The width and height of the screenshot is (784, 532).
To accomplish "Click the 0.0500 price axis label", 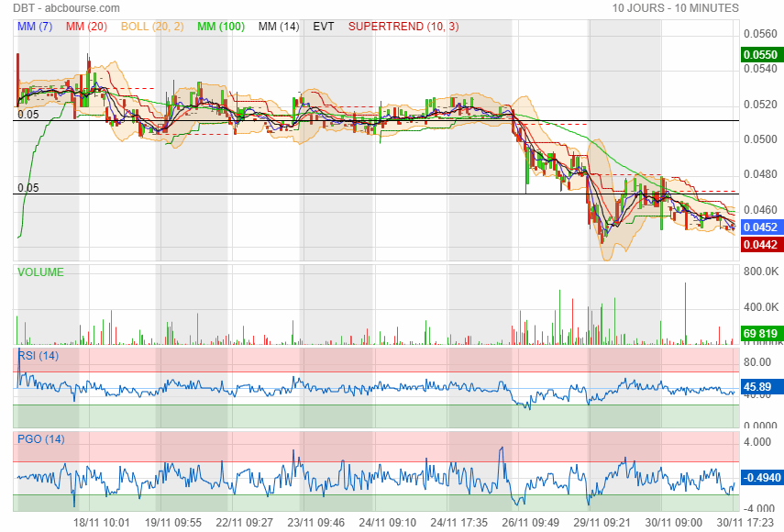I will 760,139.
